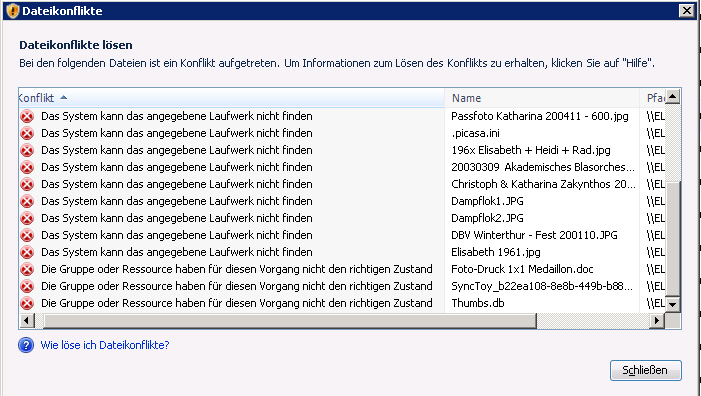Sort list by Name column header

(x=542, y=98)
